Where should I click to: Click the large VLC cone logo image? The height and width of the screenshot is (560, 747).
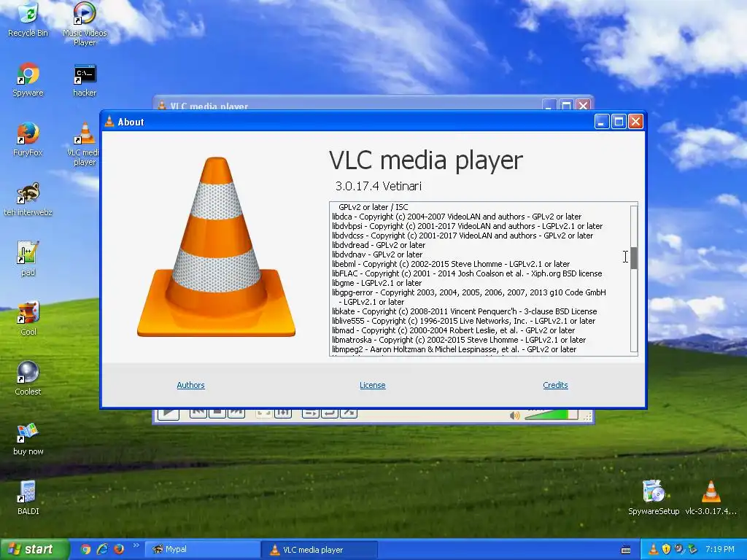click(x=216, y=246)
